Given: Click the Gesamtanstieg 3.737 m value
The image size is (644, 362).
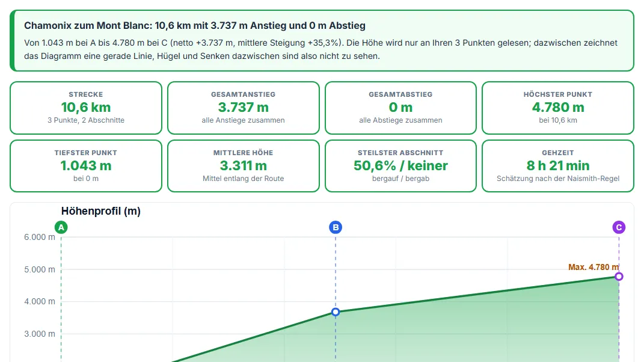Looking at the screenshot, I should 243,107.
